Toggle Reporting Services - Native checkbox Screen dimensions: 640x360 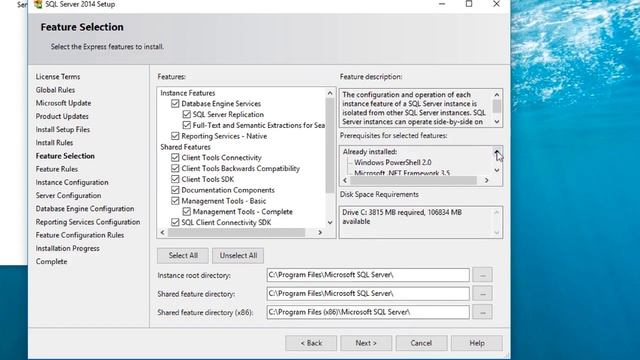(x=175, y=136)
